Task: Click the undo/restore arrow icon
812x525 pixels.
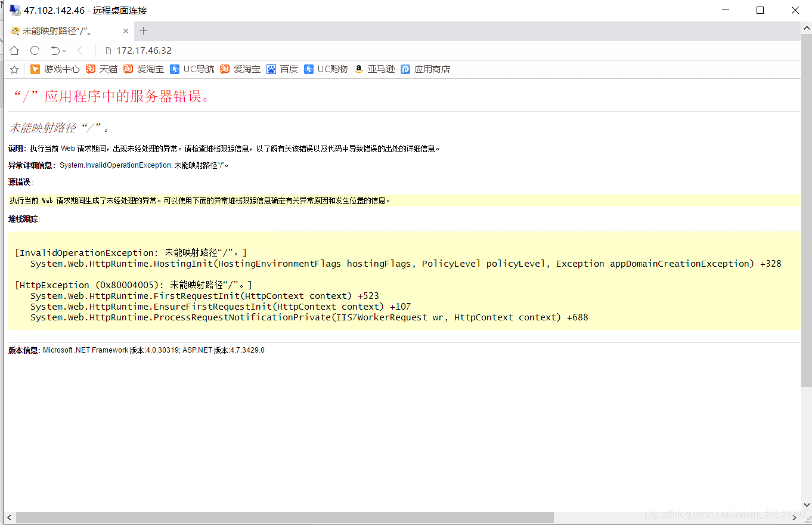Action: [x=55, y=51]
